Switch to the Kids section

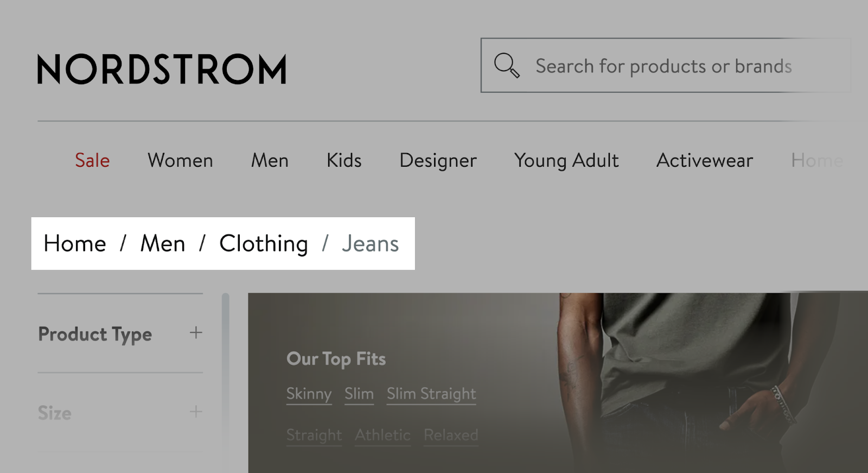click(x=343, y=160)
